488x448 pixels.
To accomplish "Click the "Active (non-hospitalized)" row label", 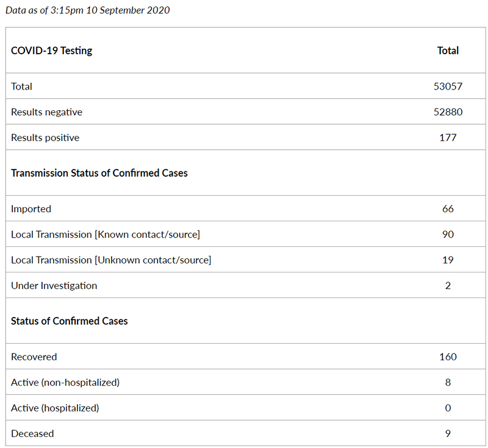I will 65,382.
